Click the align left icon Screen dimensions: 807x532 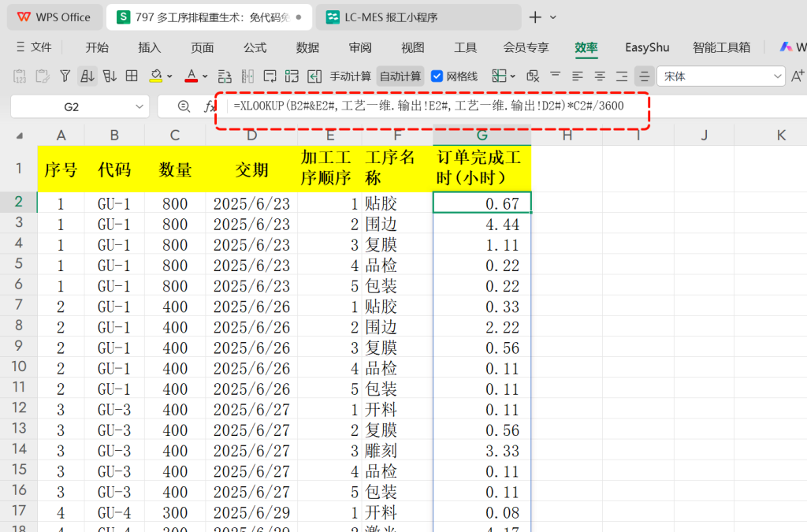(578, 76)
